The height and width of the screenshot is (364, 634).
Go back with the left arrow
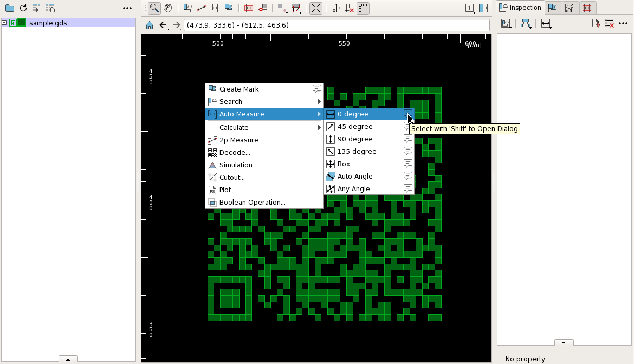pos(163,25)
